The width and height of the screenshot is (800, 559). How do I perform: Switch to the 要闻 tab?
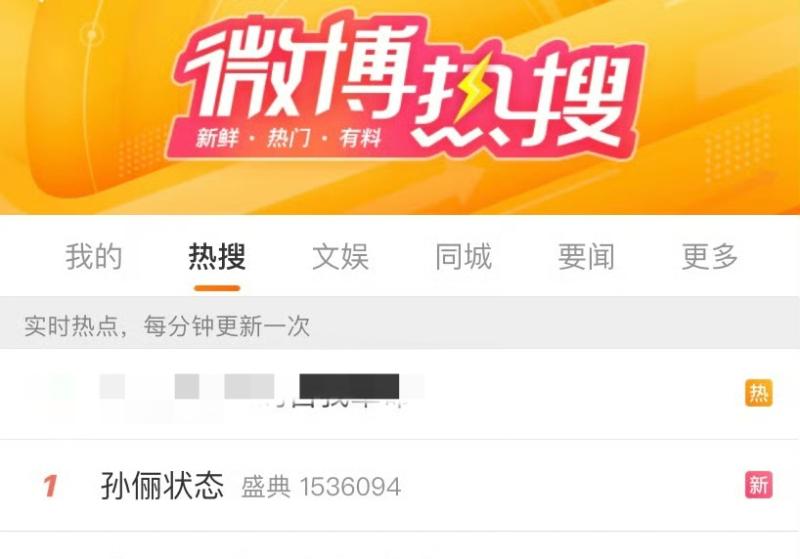[586, 257]
